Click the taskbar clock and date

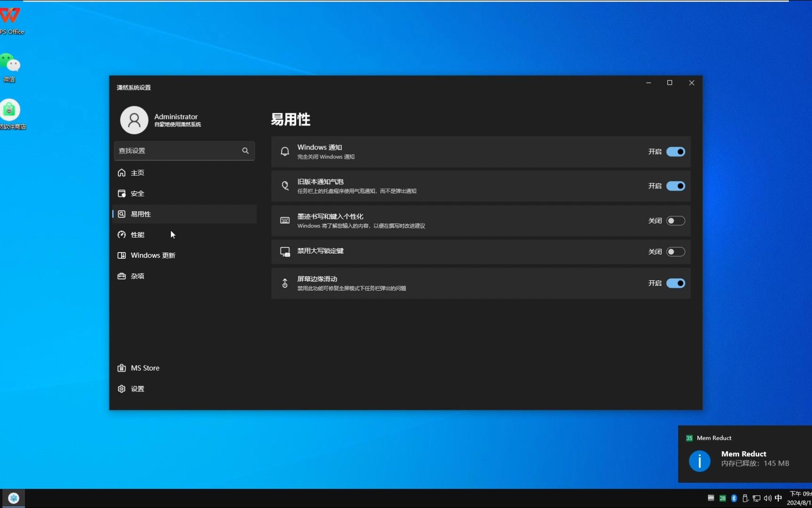pos(800,498)
